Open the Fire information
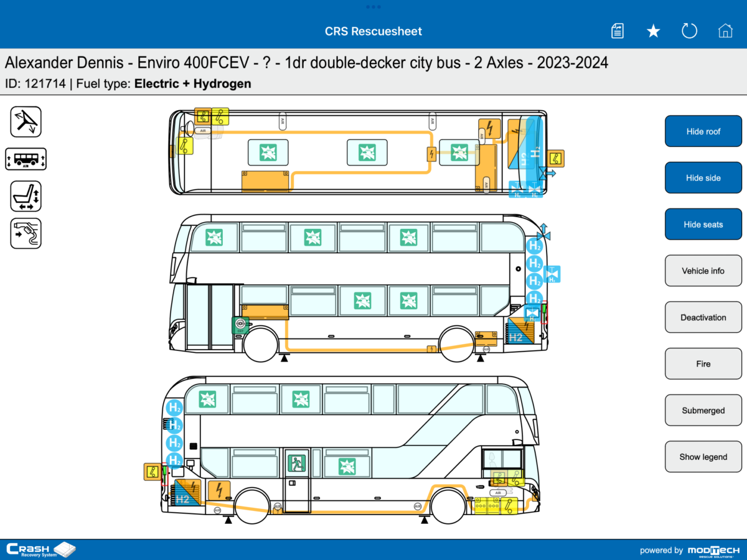 [x=703, y=364]
